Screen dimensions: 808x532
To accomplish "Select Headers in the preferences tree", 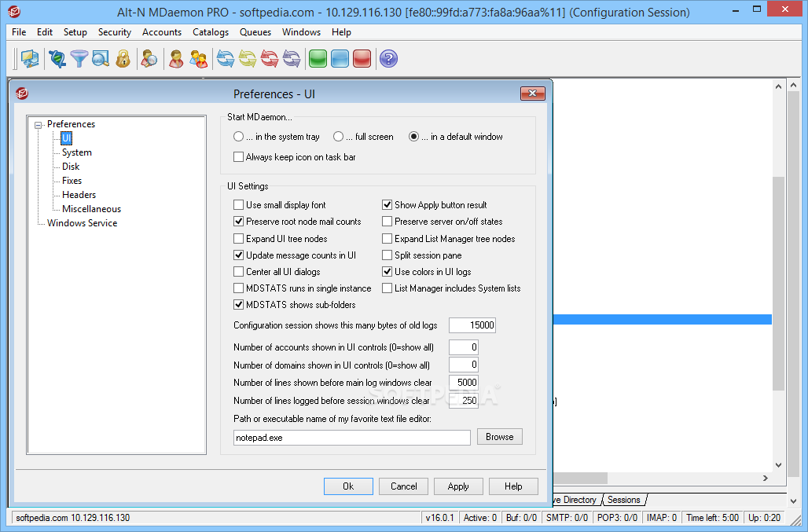I will pos(79,195).
